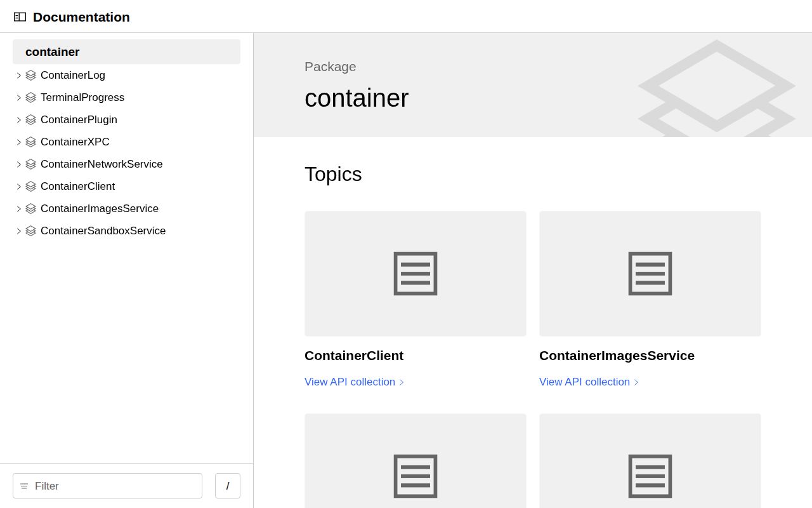Open ContainerImagesService sidebar entry

pos(100,209)
